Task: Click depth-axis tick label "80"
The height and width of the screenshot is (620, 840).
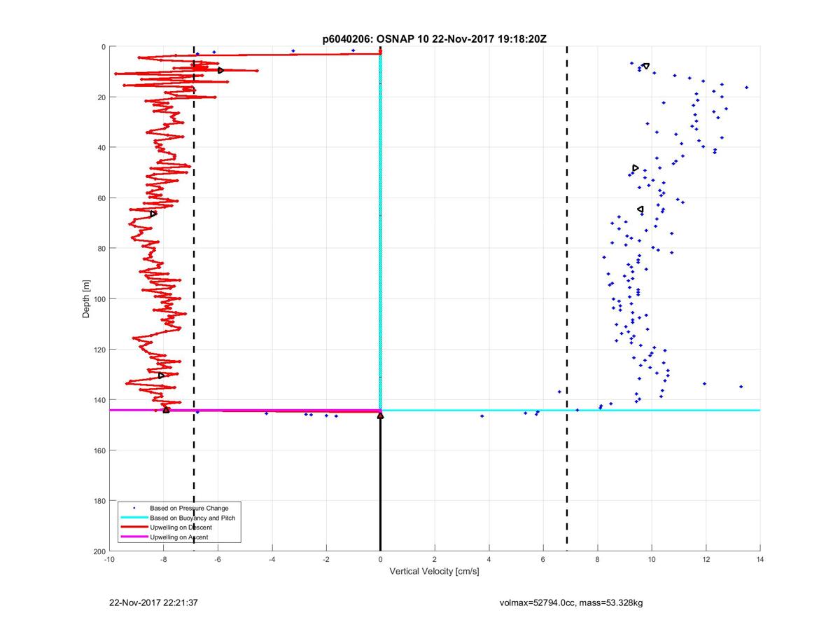Action: 101,249
